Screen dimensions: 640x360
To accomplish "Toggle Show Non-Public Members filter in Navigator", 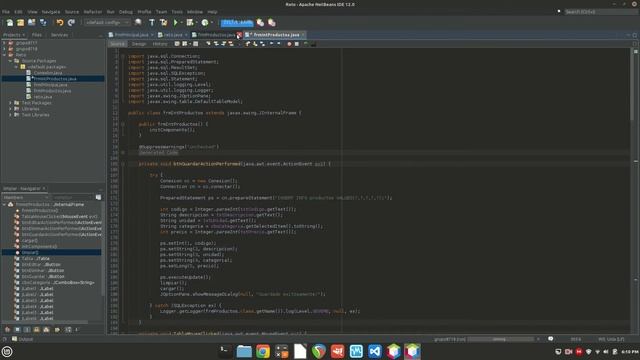I will 37,329.
